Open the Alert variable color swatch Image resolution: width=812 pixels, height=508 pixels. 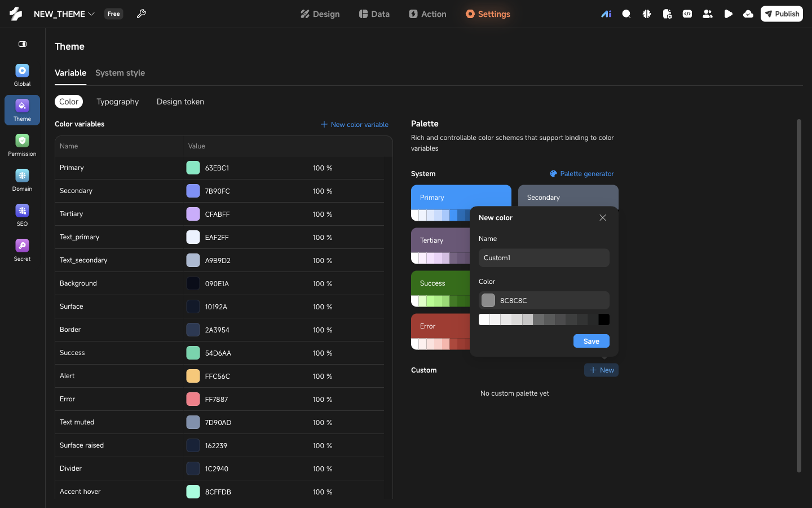[x=193, y=376]
